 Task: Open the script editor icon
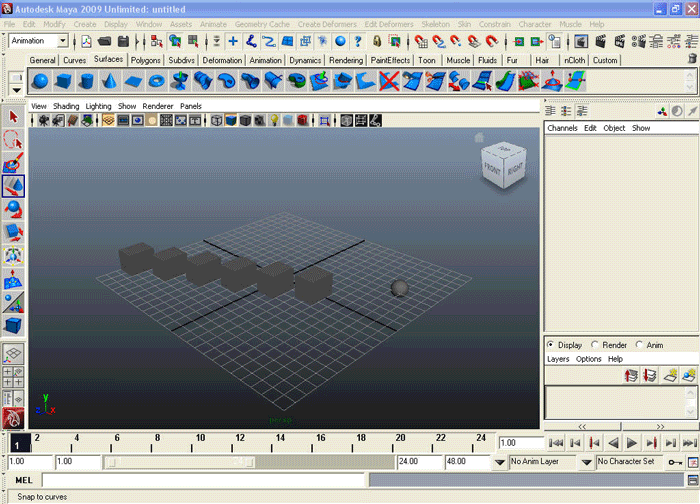click(693, 480)
